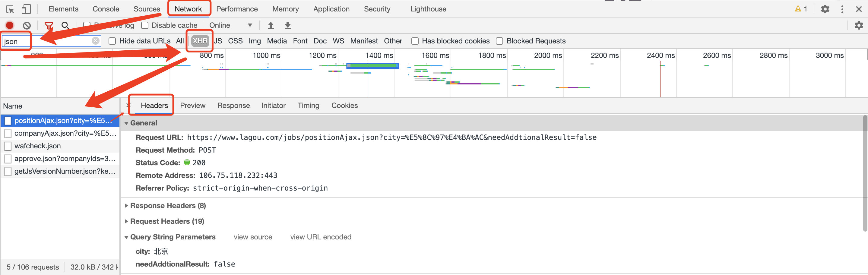This screenshot has width=868, height=275.
Task: Open the network search magnifier
Action: (65, 25)
